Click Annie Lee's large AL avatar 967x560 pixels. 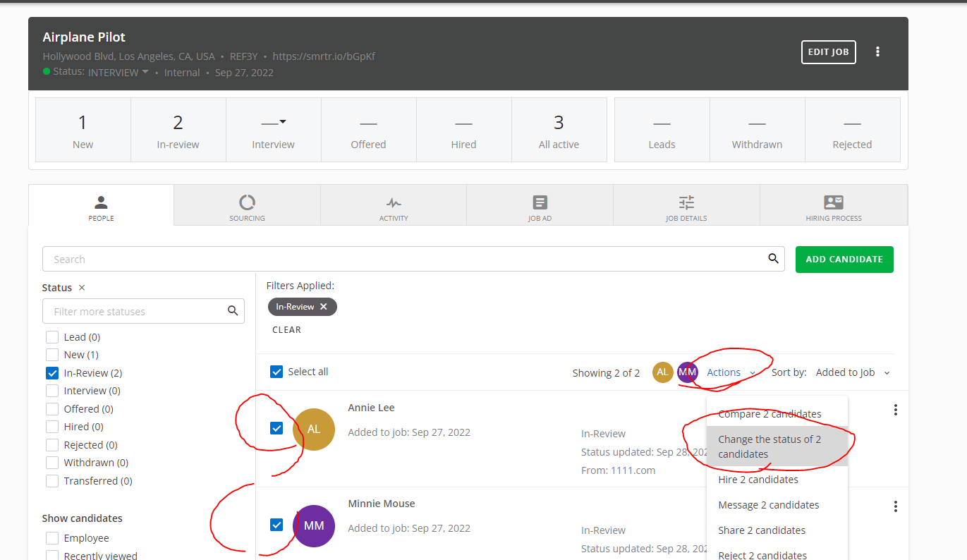314,429
